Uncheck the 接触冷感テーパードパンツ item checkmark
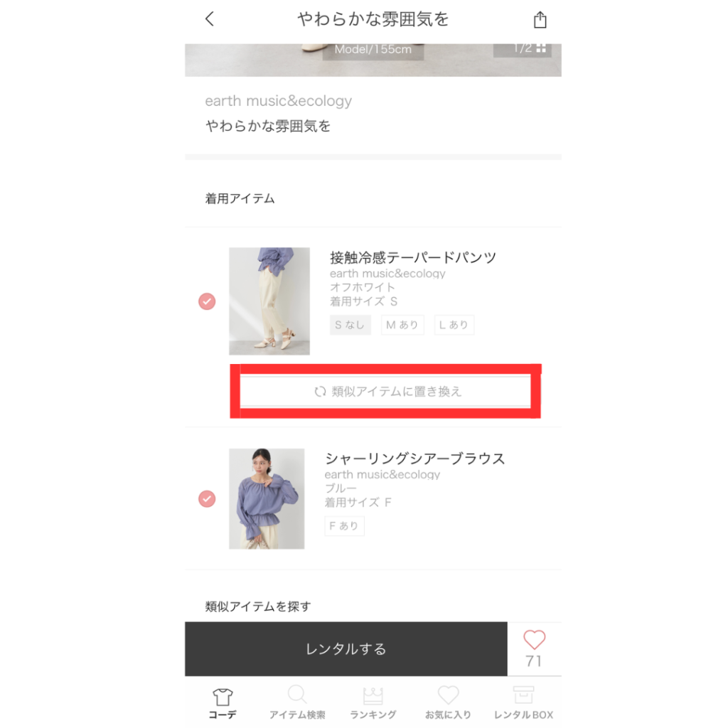The image size is (728, 728). 207,301
